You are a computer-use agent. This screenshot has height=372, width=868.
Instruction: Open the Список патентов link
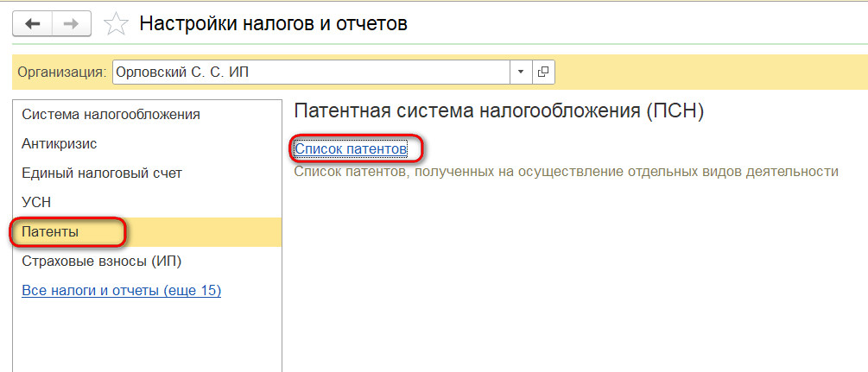tap(351, 149)
